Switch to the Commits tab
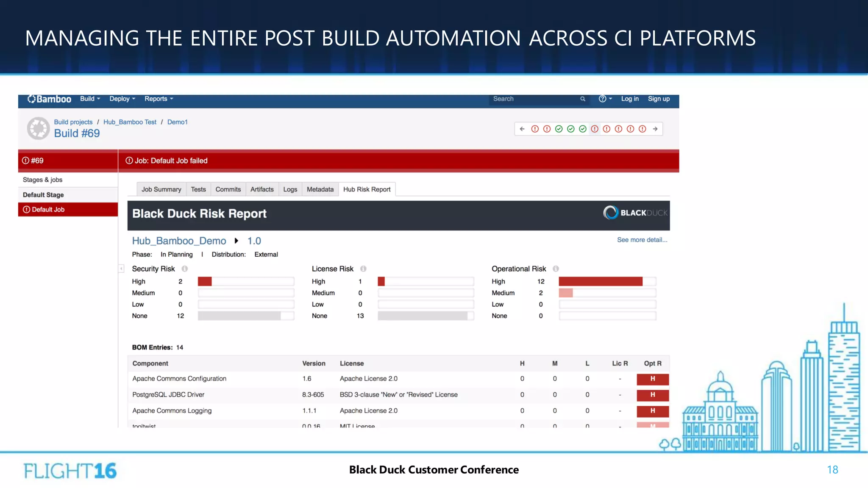868x488 pixels. pos(228,189)
